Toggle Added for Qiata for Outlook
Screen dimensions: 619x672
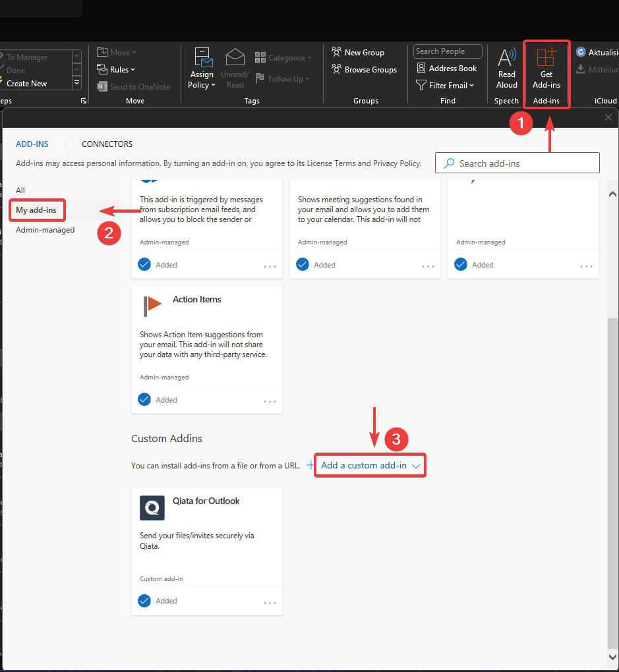(x=144, y=600)
